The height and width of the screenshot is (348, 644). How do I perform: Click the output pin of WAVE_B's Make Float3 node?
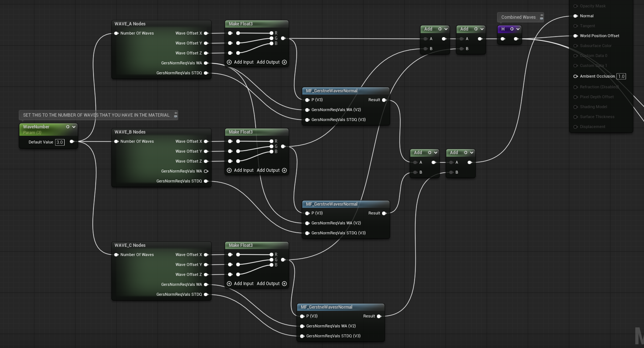click(x=283, y=146)
